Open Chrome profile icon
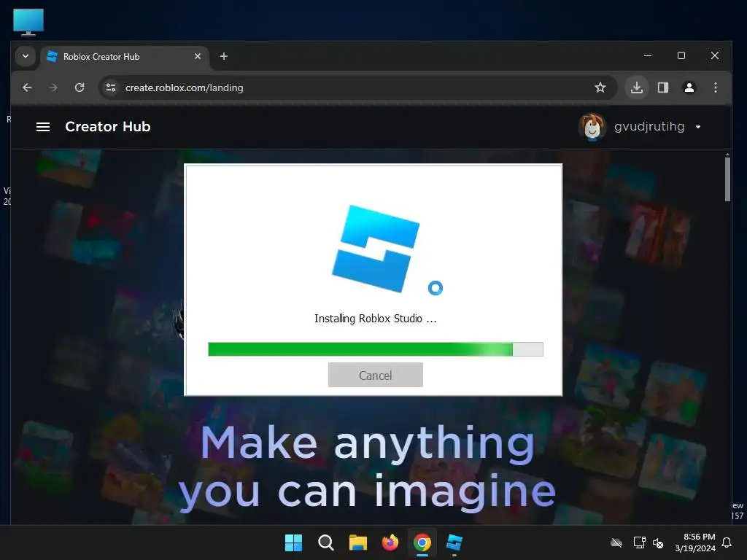The height and width of the screenshot is (560, 747). 689,87
